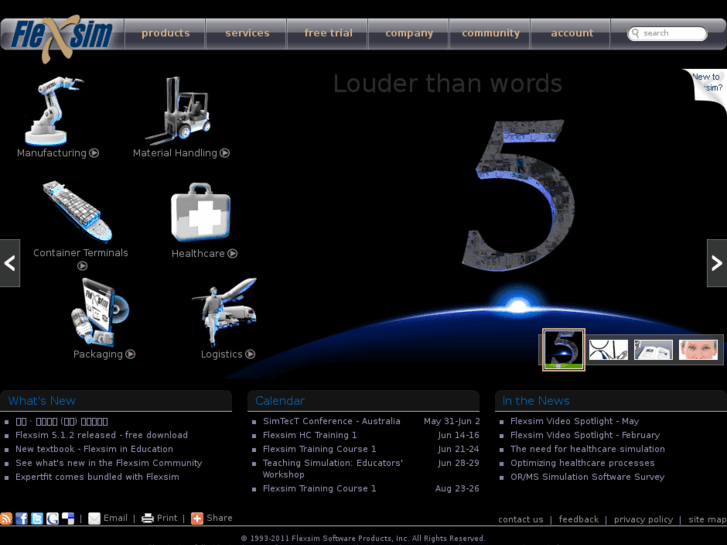The height and width of the screenshot is (545, 727).
Task: Open Flexsim 5.1.2 released link
Action: point(102,435)
